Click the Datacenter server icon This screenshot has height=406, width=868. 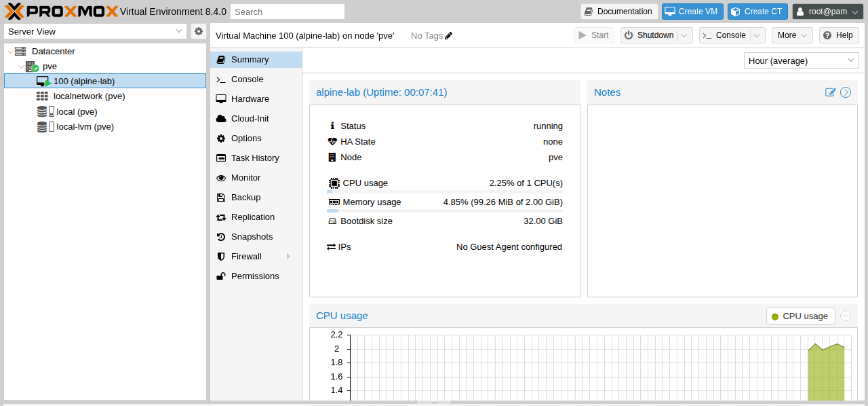tap(20, 52)
